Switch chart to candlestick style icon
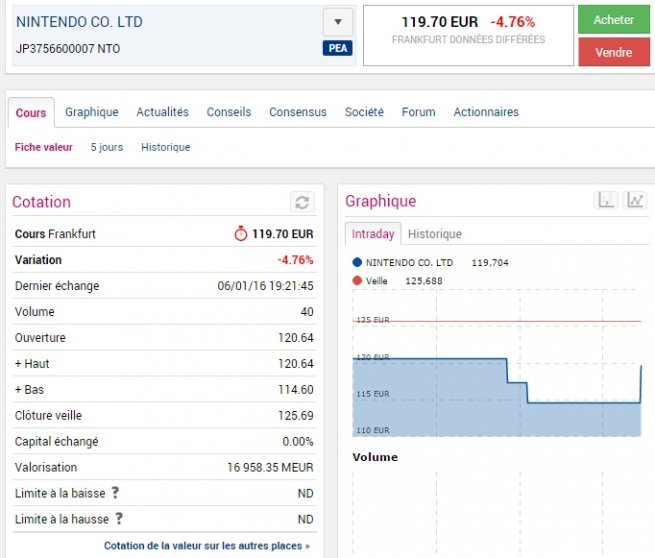Viewport: 655px width, 558px height. (x=606, y=200)
